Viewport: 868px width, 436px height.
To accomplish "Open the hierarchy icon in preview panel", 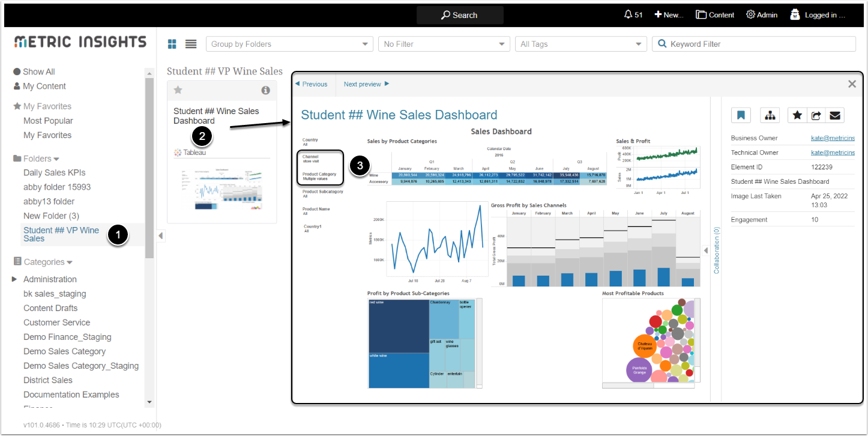I will coord(770,115).
